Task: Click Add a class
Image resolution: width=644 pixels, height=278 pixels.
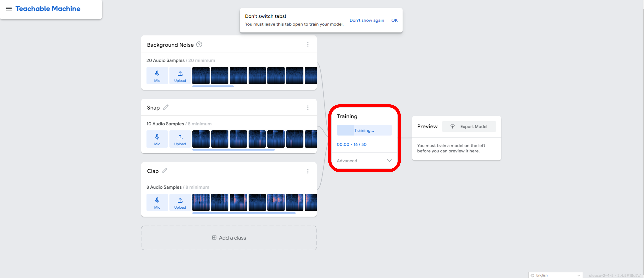Action: click(229, 238)
